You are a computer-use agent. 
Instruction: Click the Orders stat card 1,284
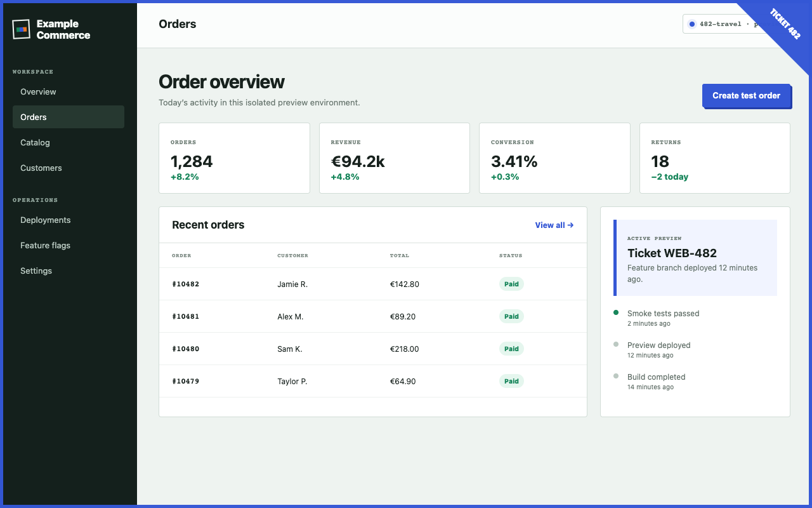point(234,158)
